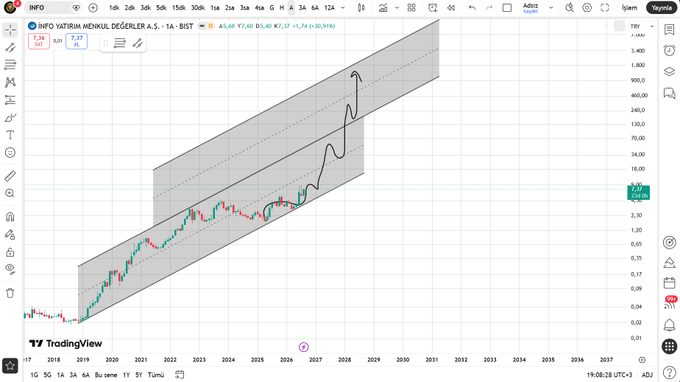
Task: Open the indicator templates grid
Action: pos(412,8)
